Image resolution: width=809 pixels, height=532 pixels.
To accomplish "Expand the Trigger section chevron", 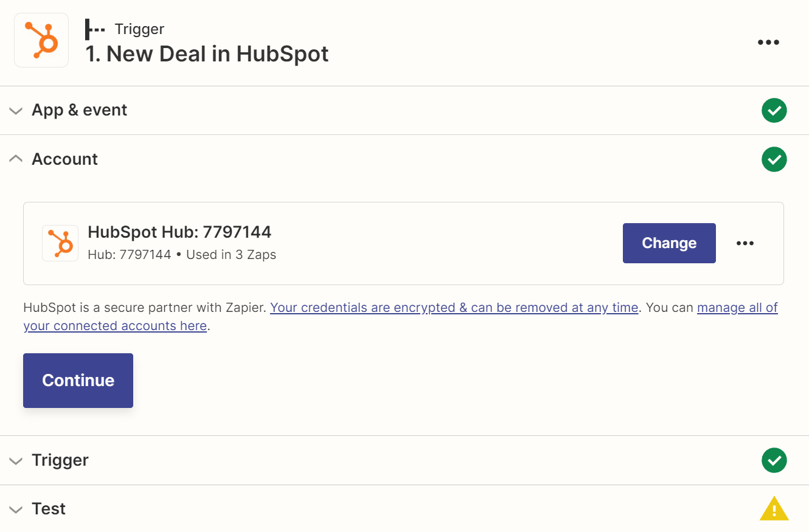I will pyautogui.click(x=16, y=461).
